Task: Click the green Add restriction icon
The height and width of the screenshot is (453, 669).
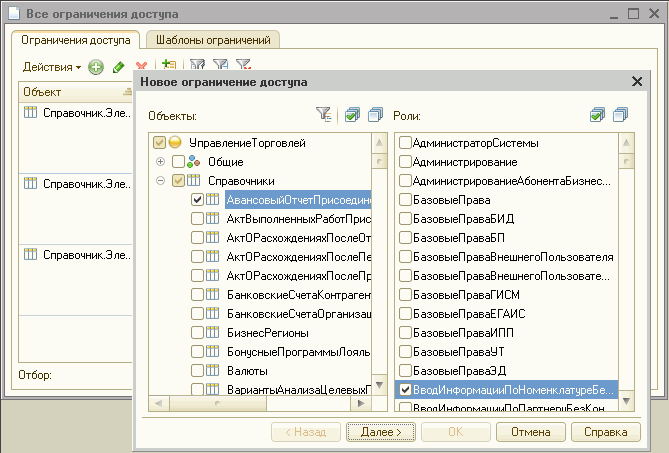Action: click(x=96, y=67)
